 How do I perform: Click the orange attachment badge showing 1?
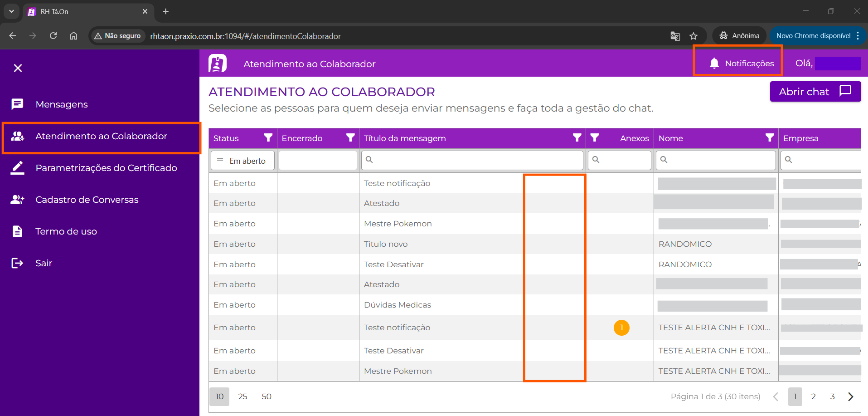point(621,328)
